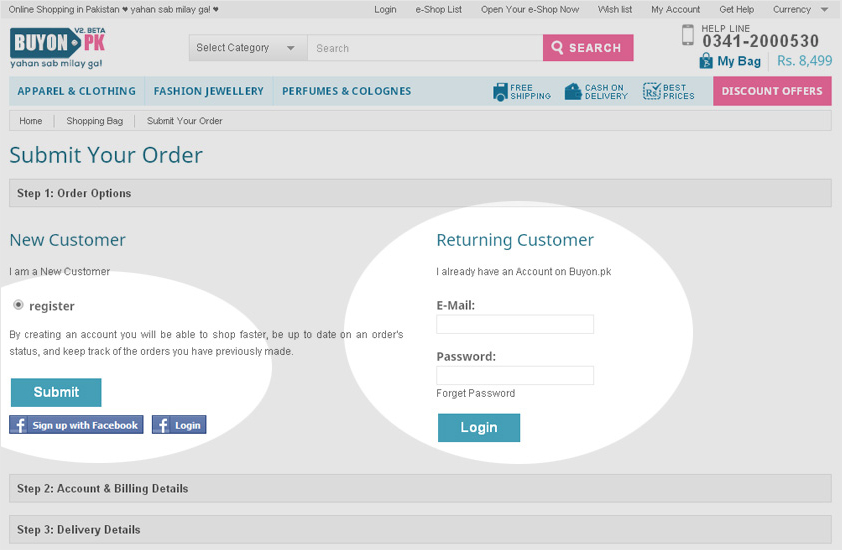Click Open Your e-Shop Now link
The height and width of the screenshot is (550, 842).
[x=529, y=9]
